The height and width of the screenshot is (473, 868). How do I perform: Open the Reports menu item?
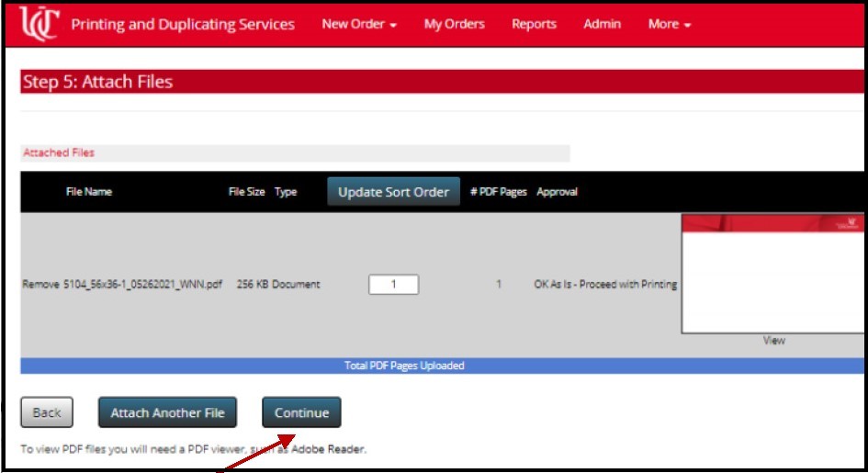pos(534,25)
